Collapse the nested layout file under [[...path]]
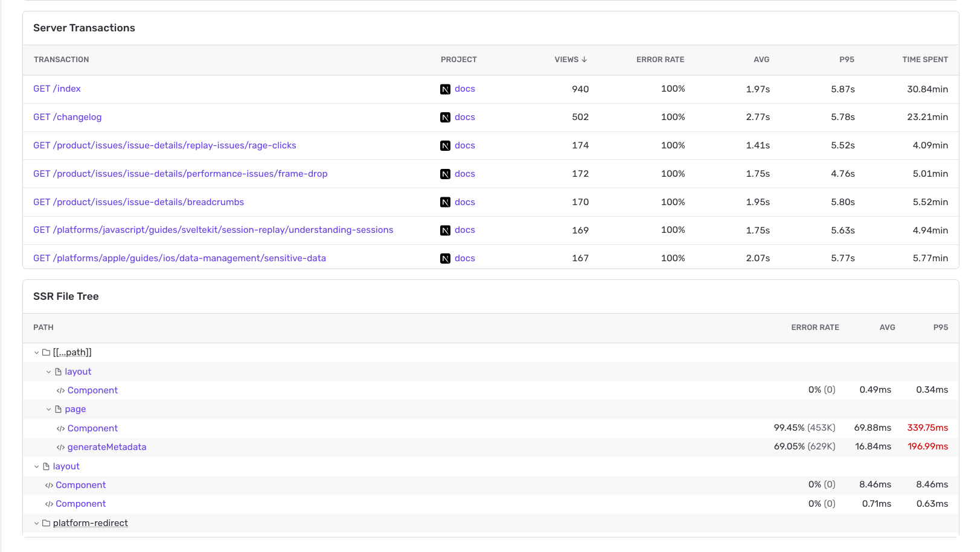This screenshot has width=980, height=552. [49, 372]
